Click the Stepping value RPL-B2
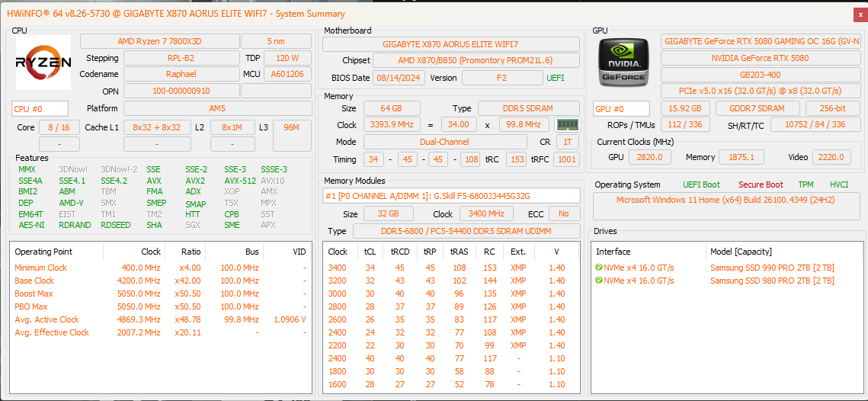 pos(181,58)
